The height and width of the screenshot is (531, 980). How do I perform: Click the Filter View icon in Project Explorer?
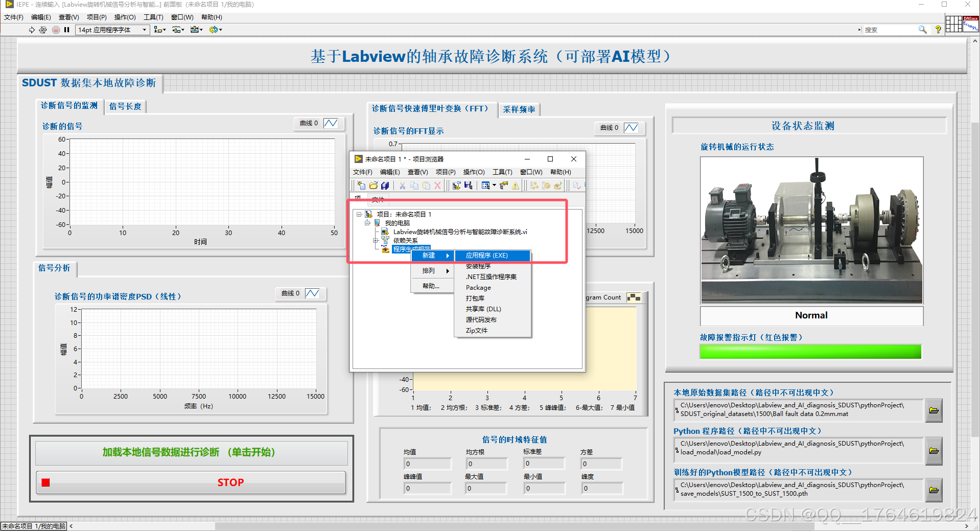click(485, 186)
